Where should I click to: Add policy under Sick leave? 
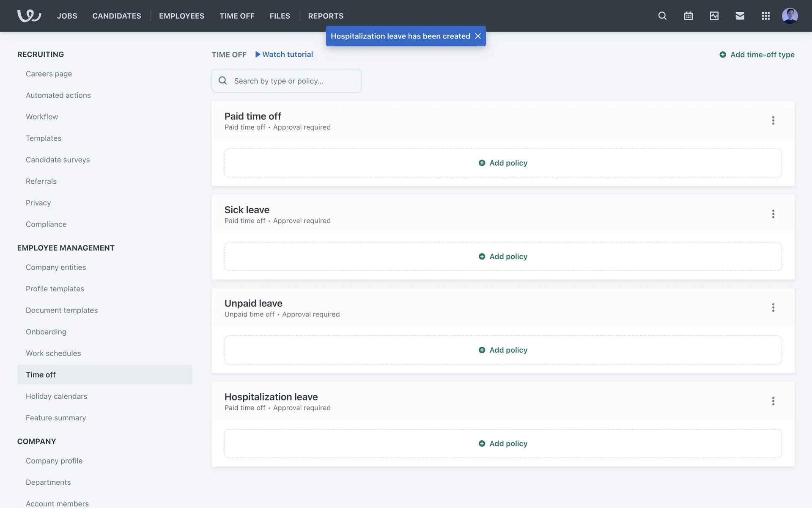click(x=503, y=257)
